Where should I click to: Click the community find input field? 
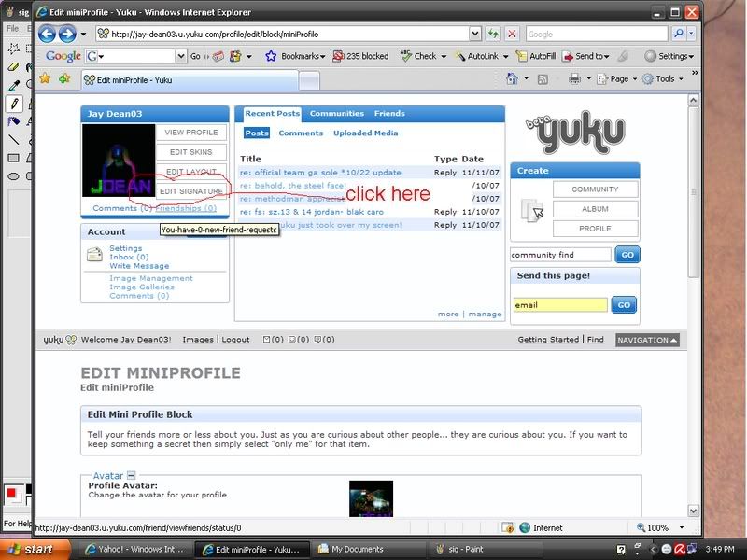click(x=560, y=255)
